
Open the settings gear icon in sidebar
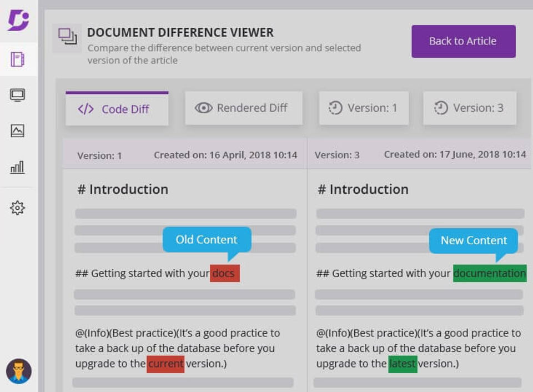(17, 208)
